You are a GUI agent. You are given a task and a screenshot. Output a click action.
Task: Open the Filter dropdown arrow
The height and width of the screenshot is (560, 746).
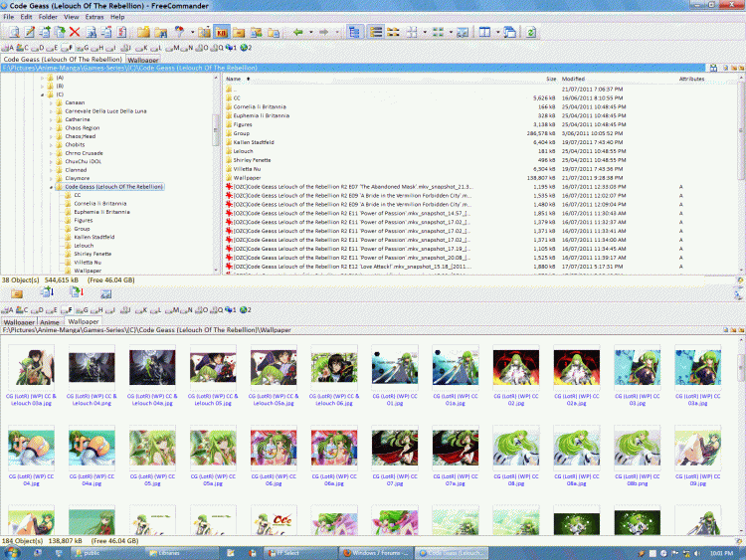pyautogui.click(x=192, y=33)
